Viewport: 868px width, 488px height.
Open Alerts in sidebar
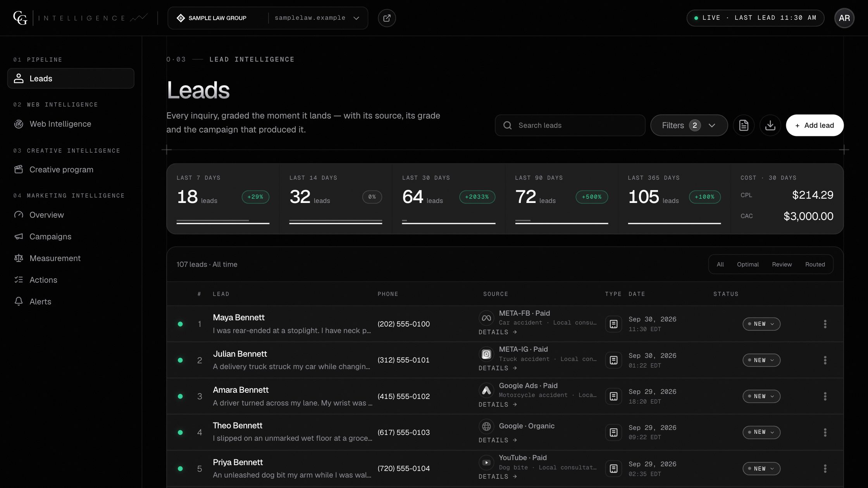point(71,302)
